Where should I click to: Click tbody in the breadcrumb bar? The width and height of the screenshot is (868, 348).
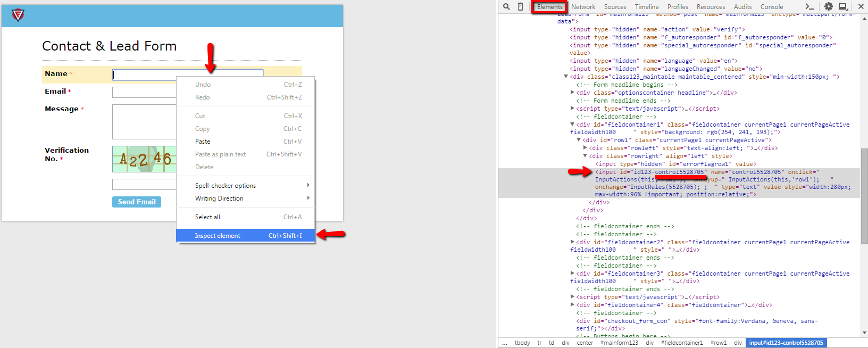click(x=522, y=343)
